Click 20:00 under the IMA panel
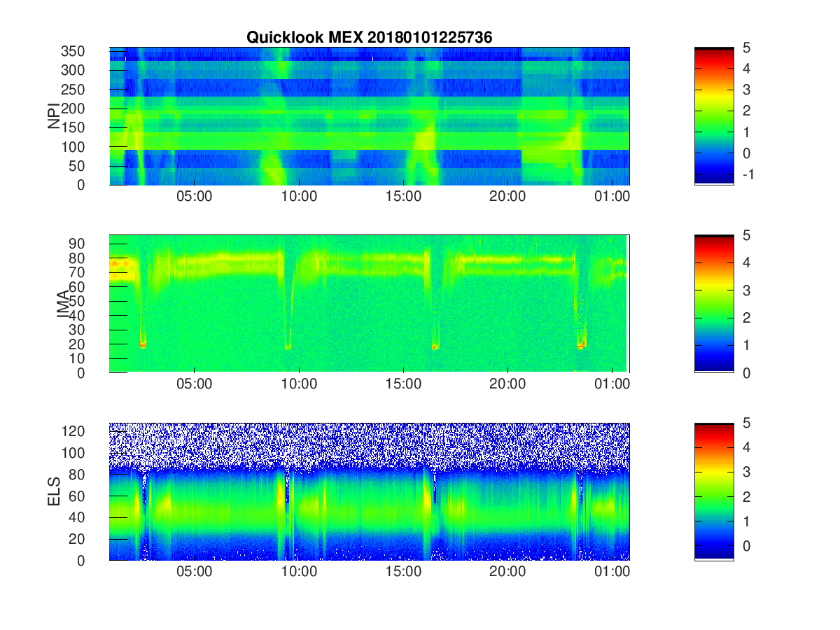Viewport: 840px width, 630px height. pos(507,384)
